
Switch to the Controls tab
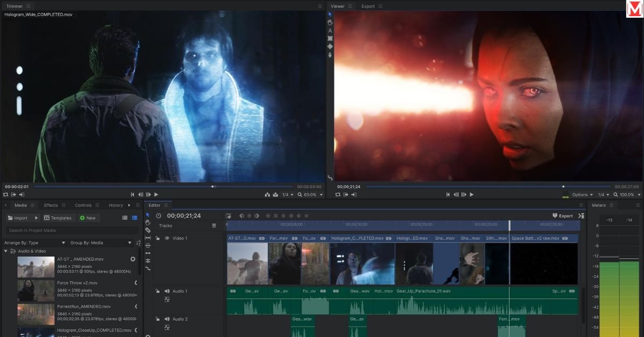click(83, 205)
